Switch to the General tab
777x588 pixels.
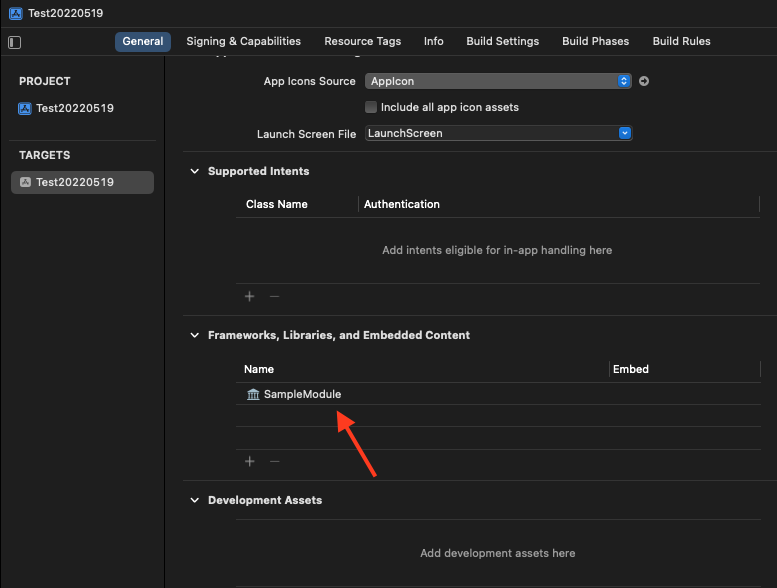tap(143, 42)
